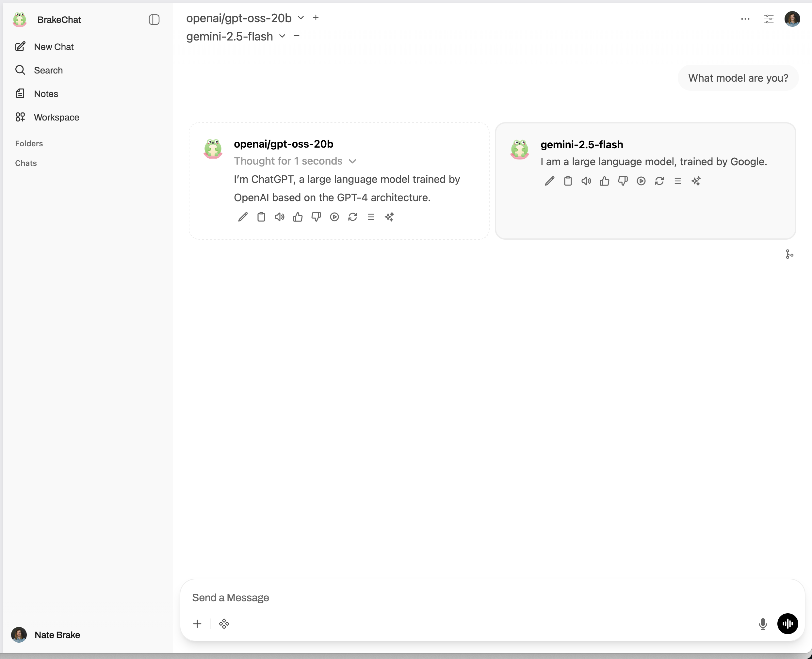Viewport: 812px width, 659px height.
Task: Attach a file using the plus icon
Action: coord(197,624)
